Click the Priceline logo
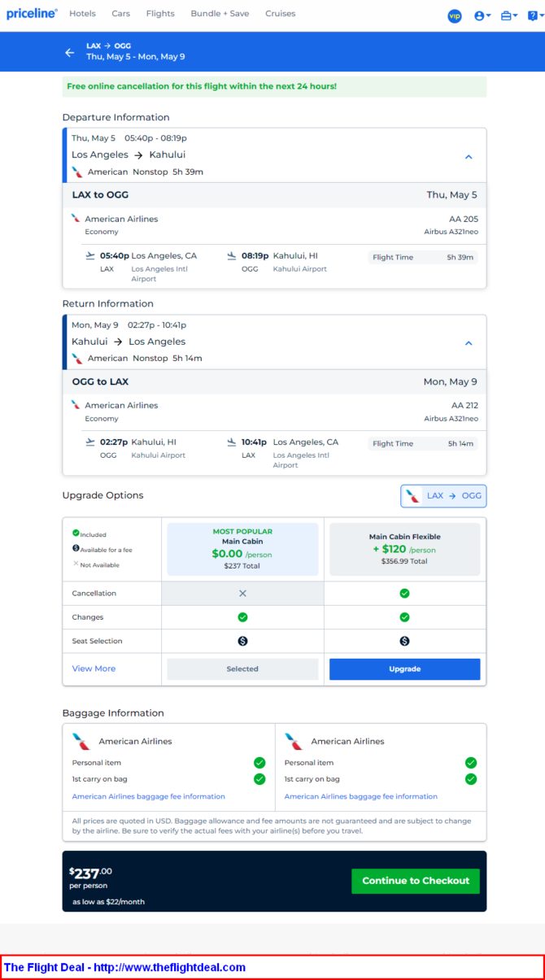Image resolution: width=545 pixels, height=980 pixels. point(32,14)
